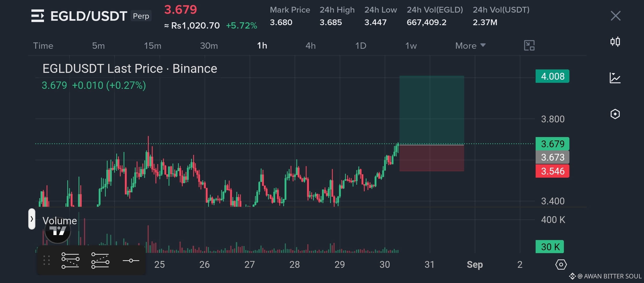
Task: Click the 3.546 stop-loss price label
Action: point(552,171)
